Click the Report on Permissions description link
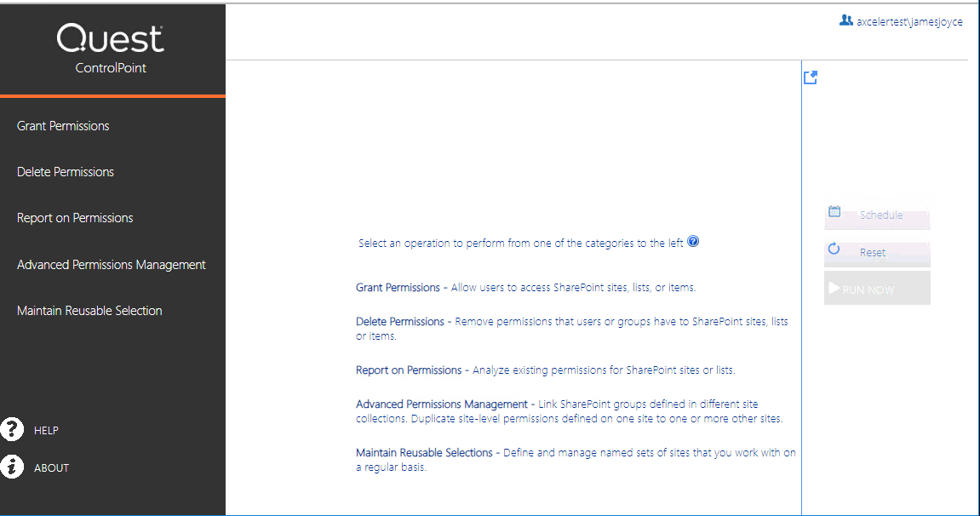980x516 pixels. (407, 370)
